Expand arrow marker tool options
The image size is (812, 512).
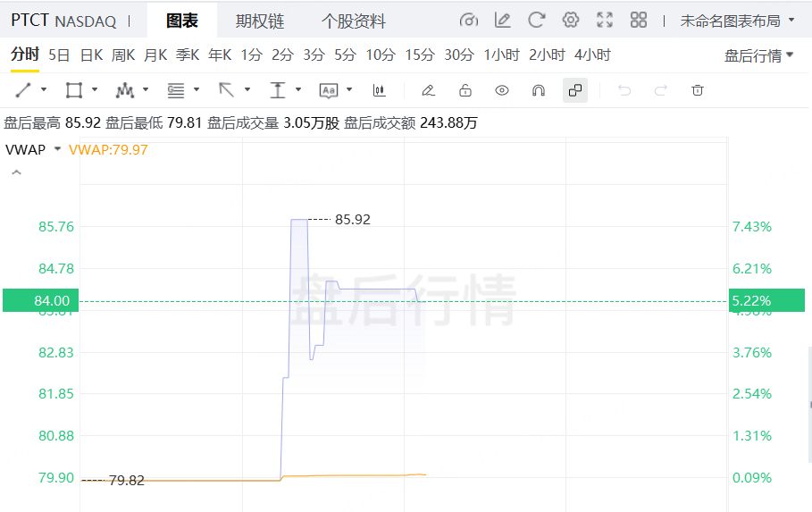247,89
